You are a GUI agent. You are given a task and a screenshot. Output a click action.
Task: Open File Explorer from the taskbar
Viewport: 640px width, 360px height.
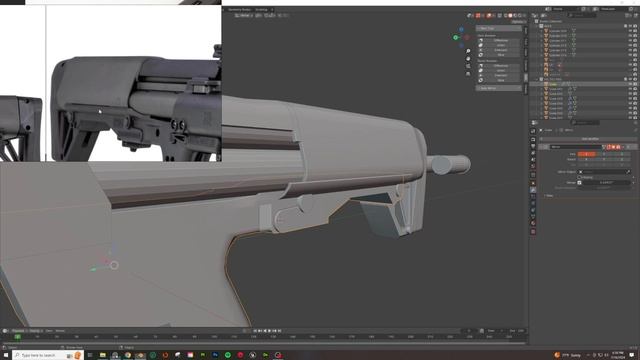(x=102, y=355)
